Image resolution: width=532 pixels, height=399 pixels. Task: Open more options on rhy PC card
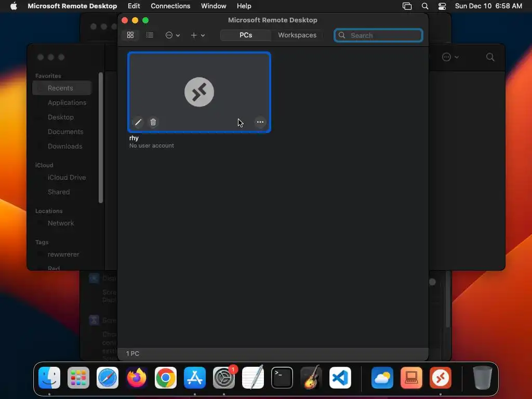pos(260,122)
